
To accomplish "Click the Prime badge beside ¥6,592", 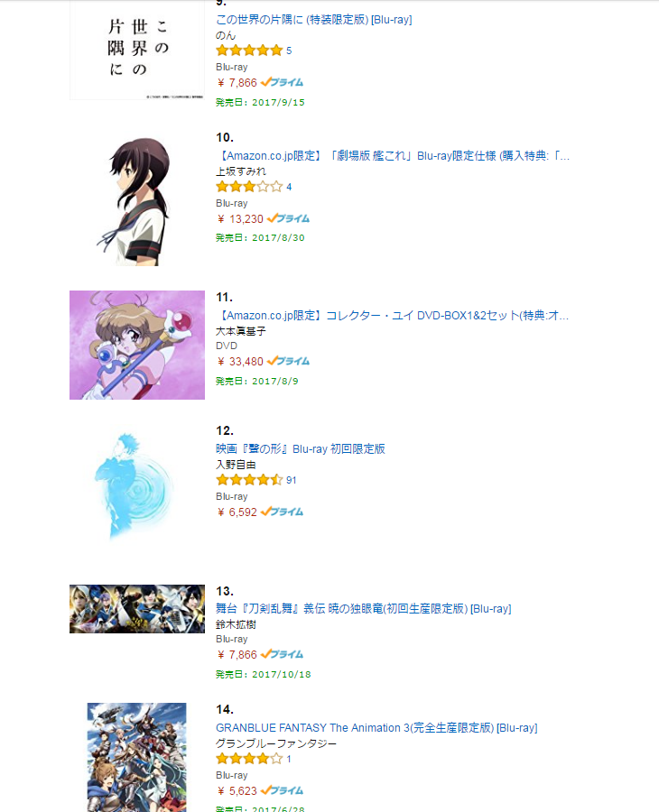I will [283, 512].
